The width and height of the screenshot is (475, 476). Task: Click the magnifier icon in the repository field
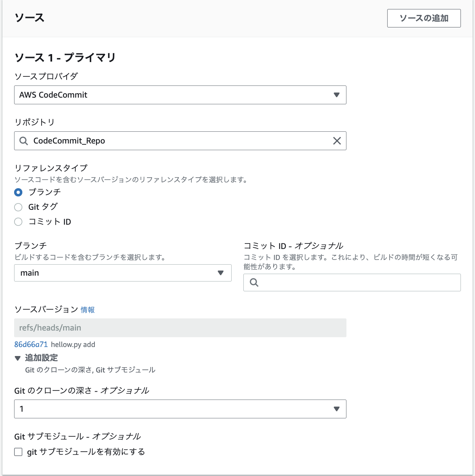point(23,141)
